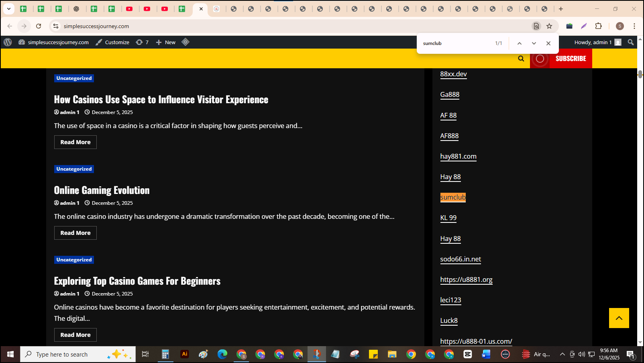This screenshot has height=363, width=644.
Task: Open a new browser tab
Action: (x=561, y=9)
